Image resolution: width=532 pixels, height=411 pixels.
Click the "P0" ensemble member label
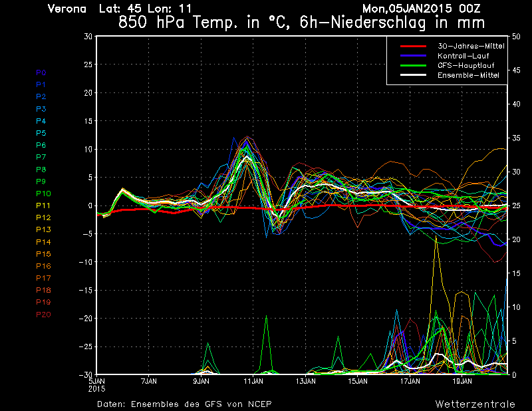(x=41, y=72)
